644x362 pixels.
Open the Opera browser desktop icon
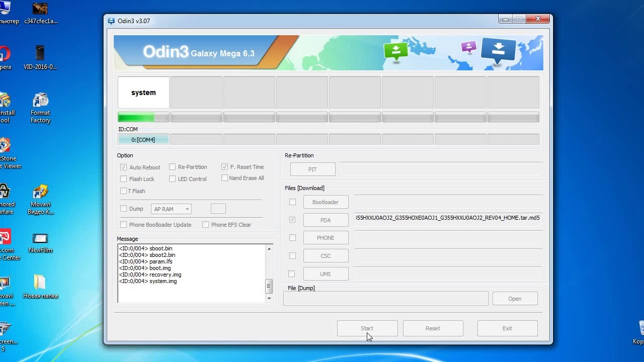4,58
